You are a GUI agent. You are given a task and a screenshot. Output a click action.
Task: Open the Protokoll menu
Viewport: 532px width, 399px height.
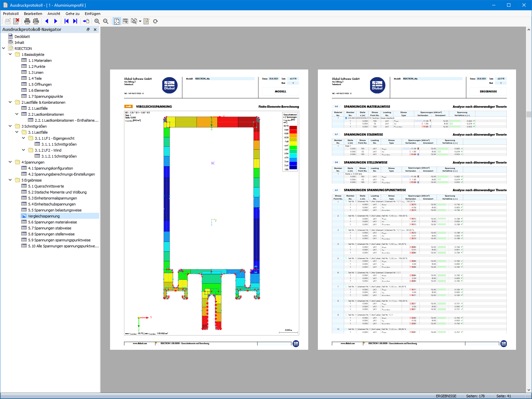[11, 14]
